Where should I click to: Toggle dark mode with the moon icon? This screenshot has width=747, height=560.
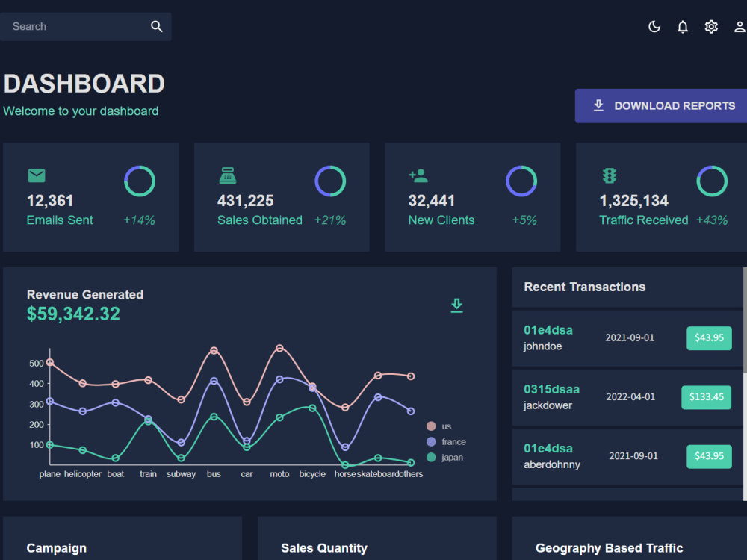[x=654, y=27]
